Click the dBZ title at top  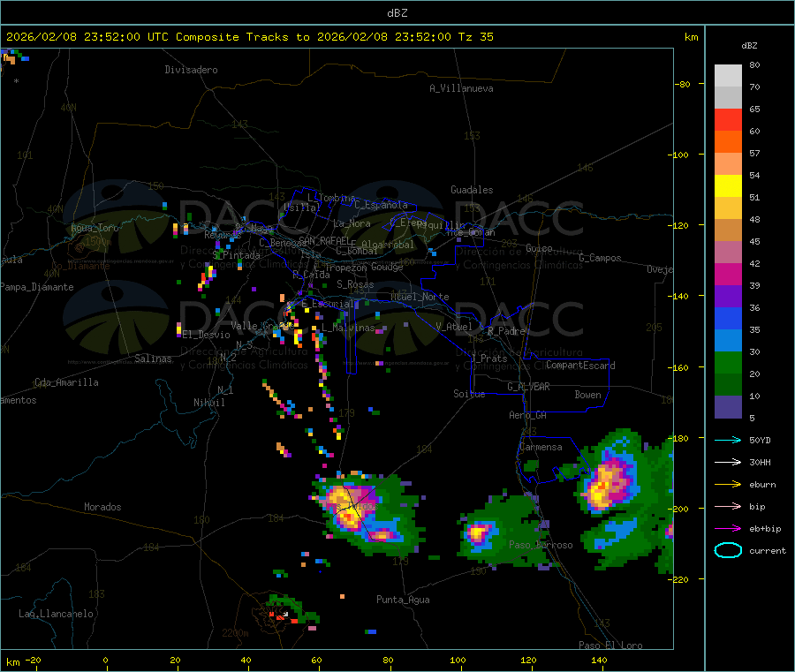coord(397,13)
